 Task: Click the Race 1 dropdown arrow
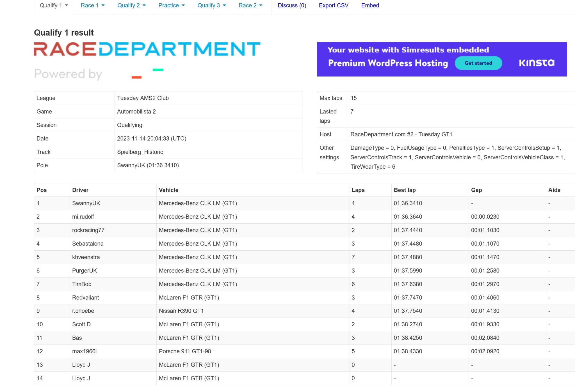pos(101,5)
